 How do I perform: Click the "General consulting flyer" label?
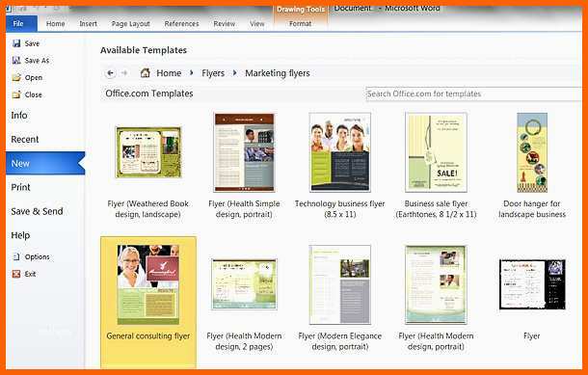tap(148, 336)
